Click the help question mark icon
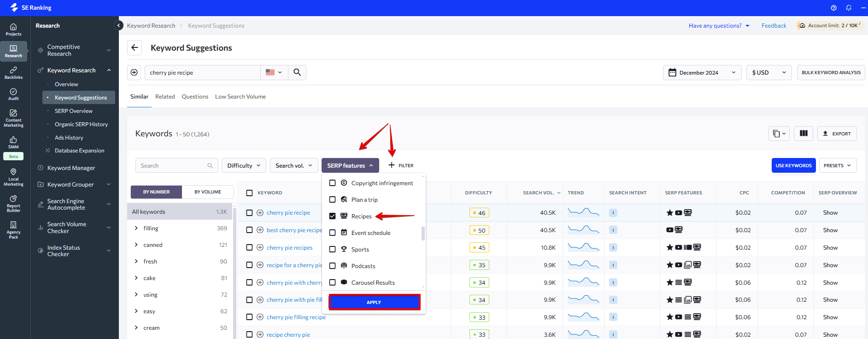868x339 pixels. pos(833,8)
